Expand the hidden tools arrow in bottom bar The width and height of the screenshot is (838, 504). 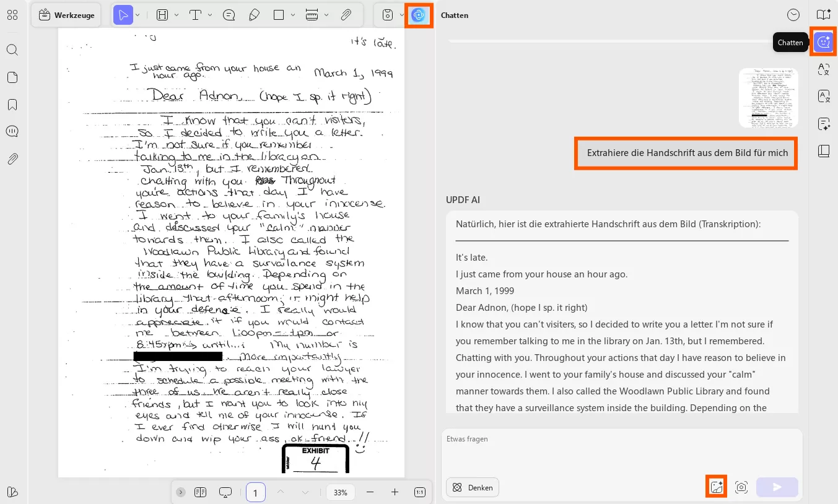180,492
